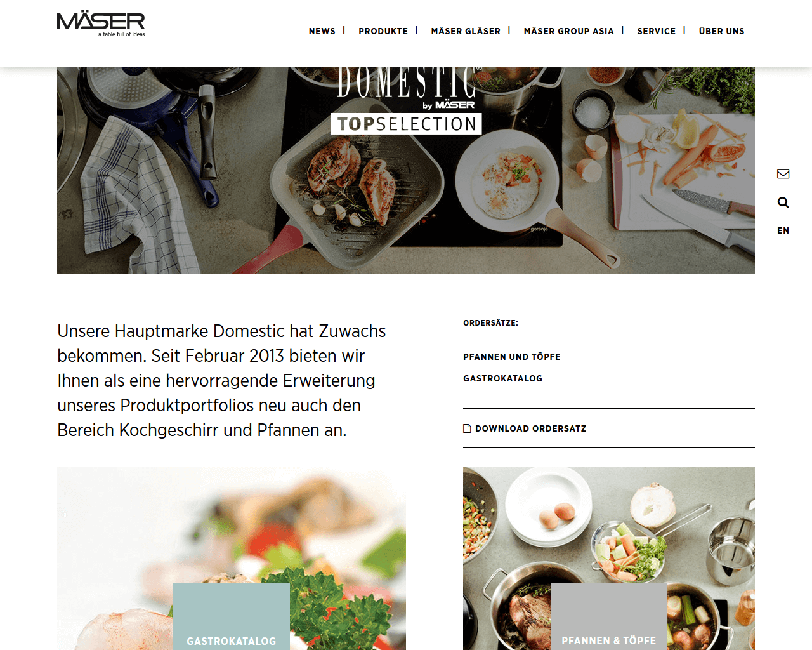
Task: Open the Gastrokatalog order set link
Action: coord(503,378)
